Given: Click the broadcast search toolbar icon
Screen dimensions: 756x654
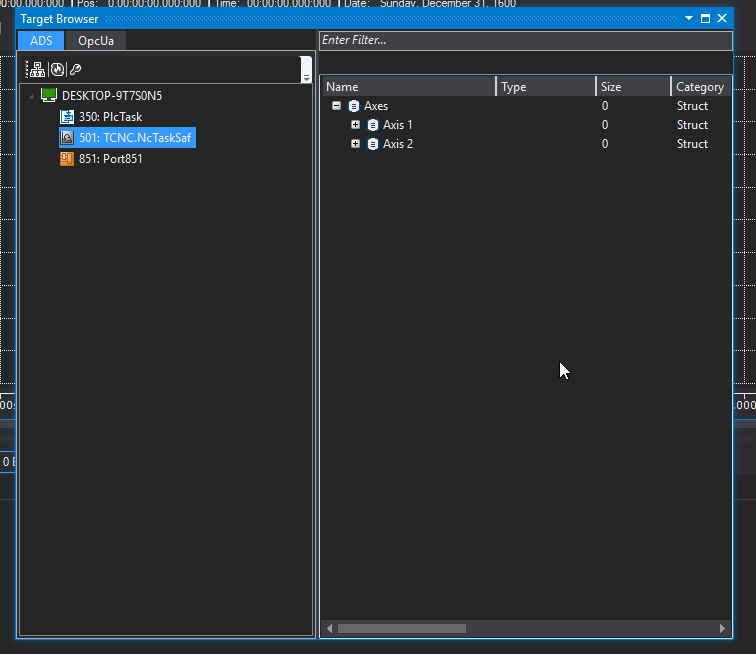Looking at the screenshot, I should tap(57, 69).
